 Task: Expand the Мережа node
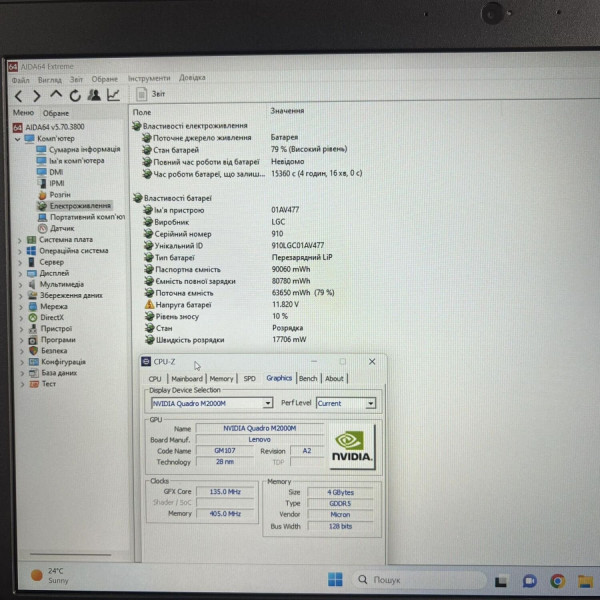pos(21,307)
